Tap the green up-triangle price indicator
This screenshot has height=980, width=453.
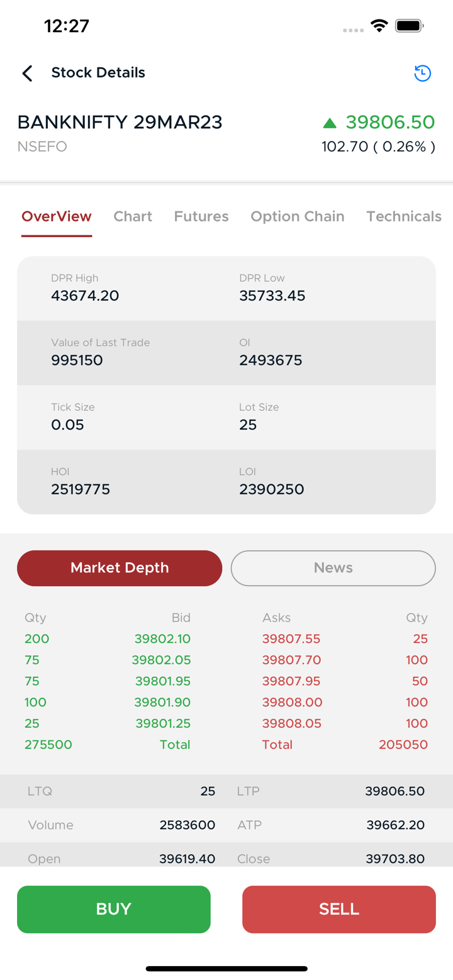coord(330,123)
